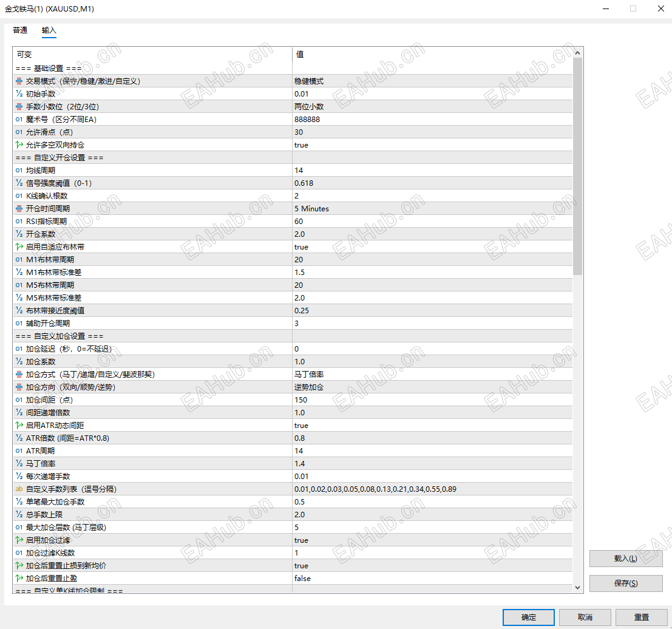
Task: Click the 01 icon beside 加仓延迟
Action: (19, 348)
